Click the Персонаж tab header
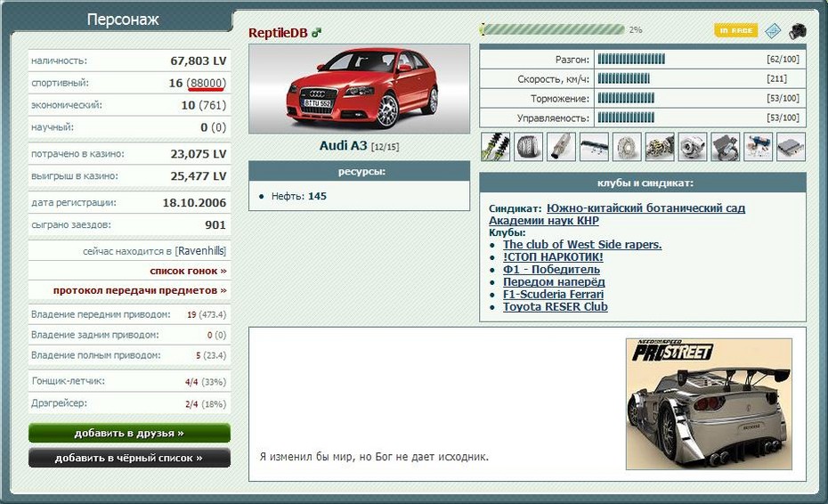Screen dimensions: 828x504 pyautogui.click(x=123, y=20)
